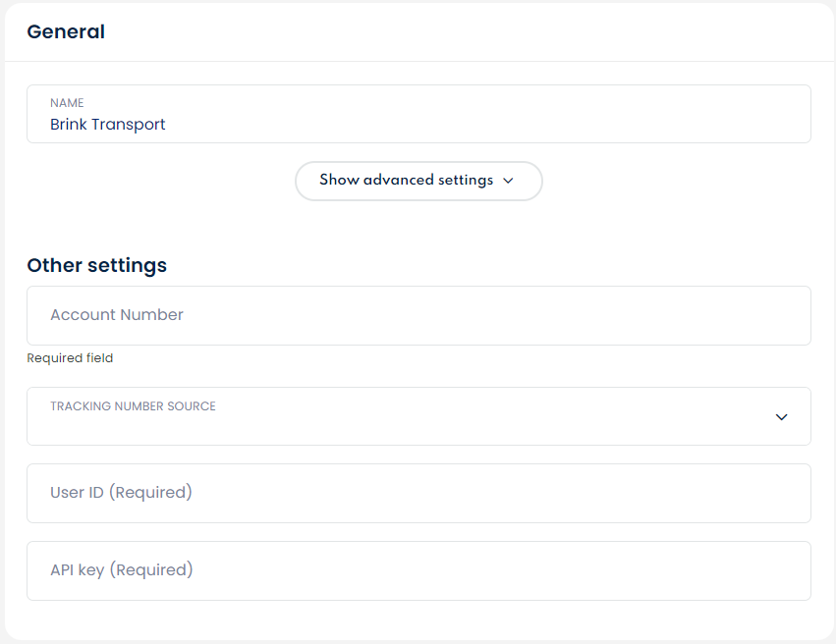This screenshot has height=644, width=836.
Task: Click the Name field
Action: click(x=418, y=114)
